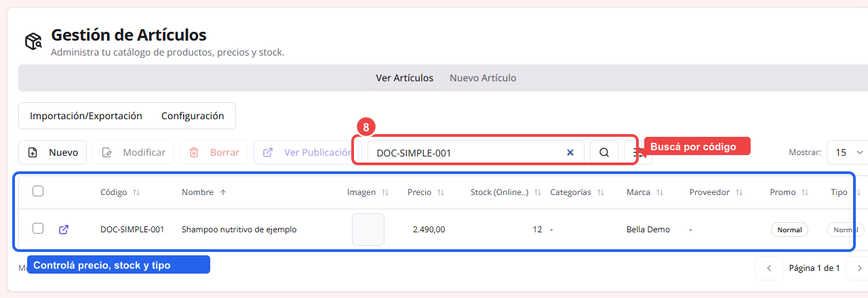The width and height of the screenshot is (868, 298).
Task: Open the Mostrar rows-per-page dropdown
Action: click(848, 152)
